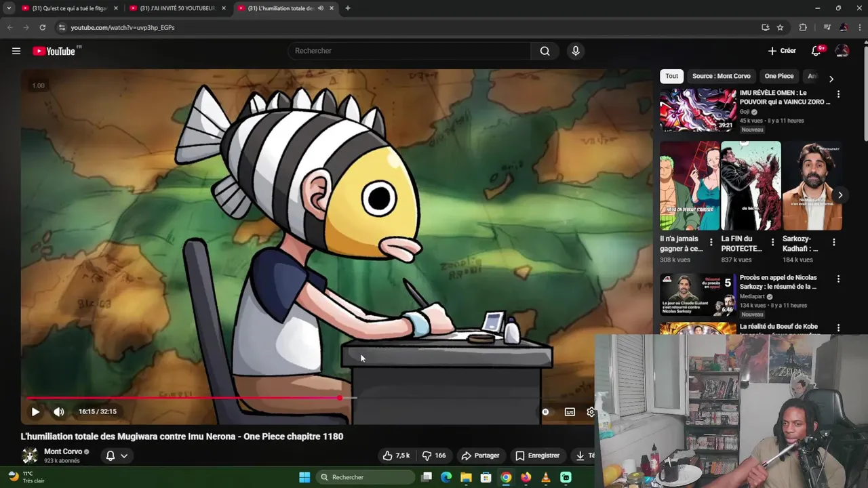Screen dimensions: 868x488
Task: Open options for Il n'a jamais short
Action: click(x=711, y=242)
